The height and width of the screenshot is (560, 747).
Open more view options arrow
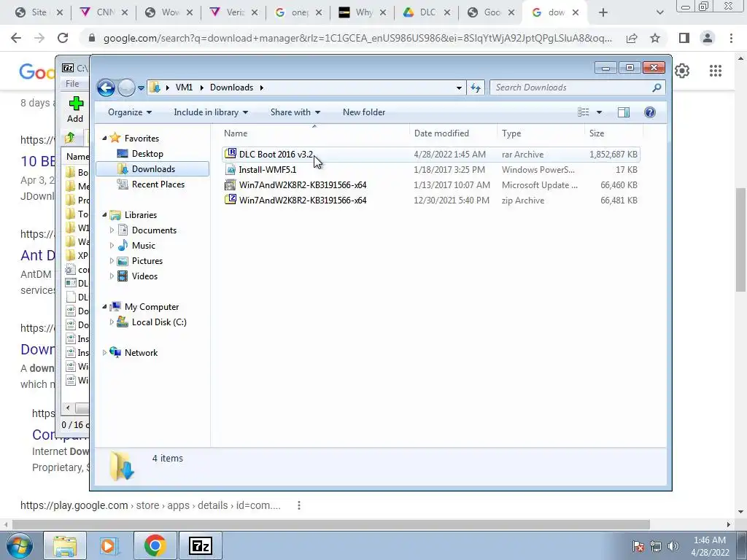click(x=600, y=112)
